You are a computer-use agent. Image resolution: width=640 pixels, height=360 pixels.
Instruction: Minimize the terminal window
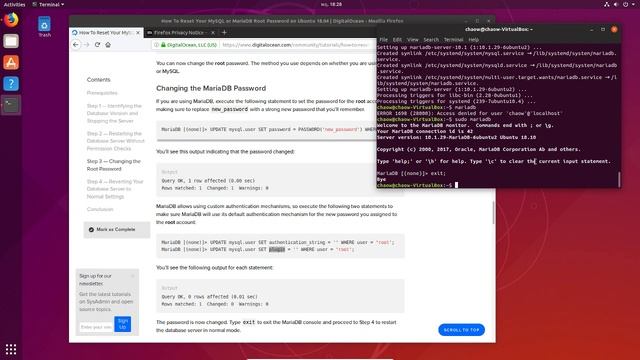591,29
